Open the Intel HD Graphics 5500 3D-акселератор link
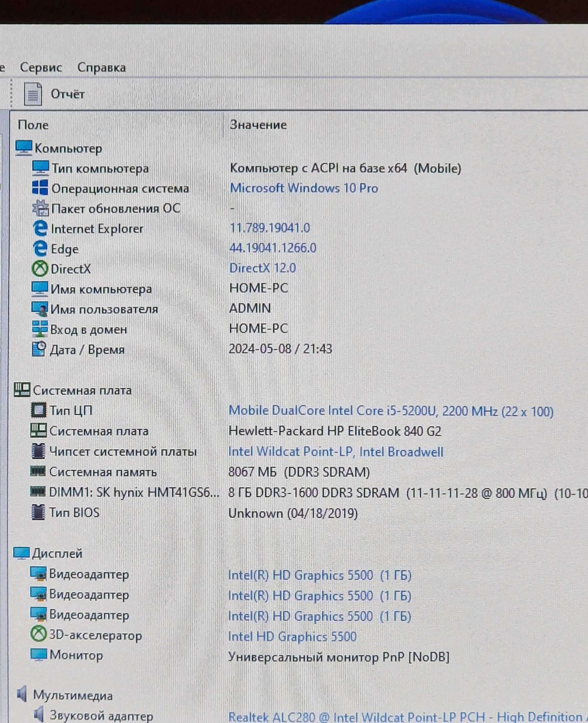Image resolution: width=588 pixels, height=723 pixels. coord(292,636)
